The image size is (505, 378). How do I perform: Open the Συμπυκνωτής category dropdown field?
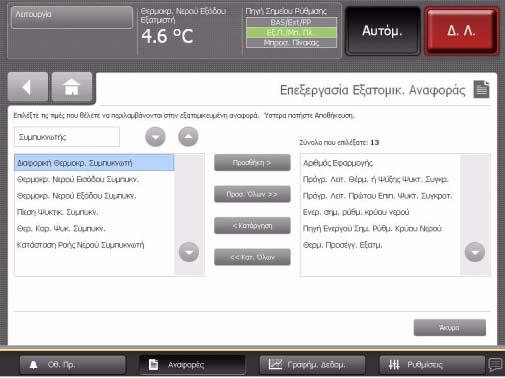click(67, 137)
